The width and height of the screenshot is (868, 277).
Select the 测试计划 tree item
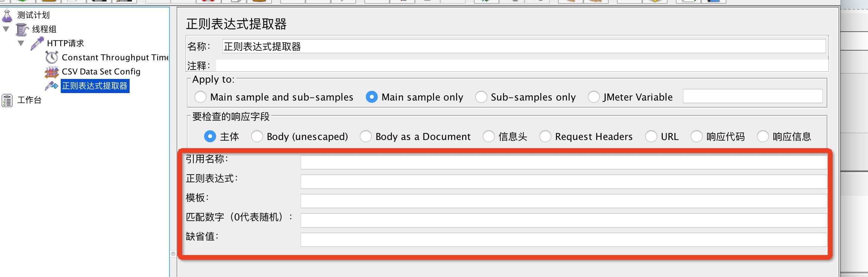pyautogui.click(x=33, y=15)
